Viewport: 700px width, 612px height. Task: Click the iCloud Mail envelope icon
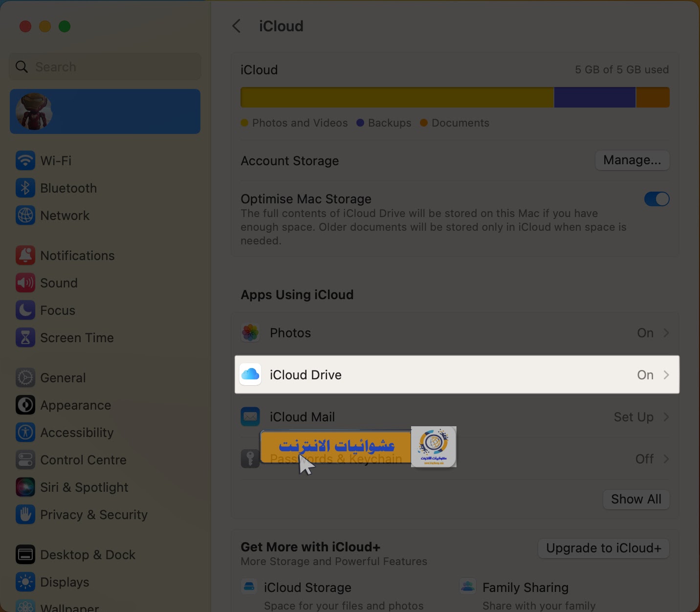pyautogui.click(x=250, y=417)
